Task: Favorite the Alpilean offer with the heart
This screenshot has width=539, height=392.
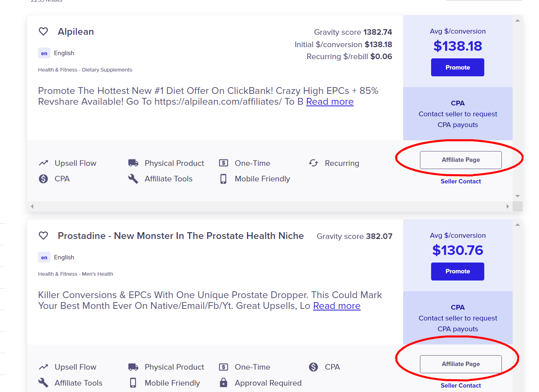Action: (43, 31)
